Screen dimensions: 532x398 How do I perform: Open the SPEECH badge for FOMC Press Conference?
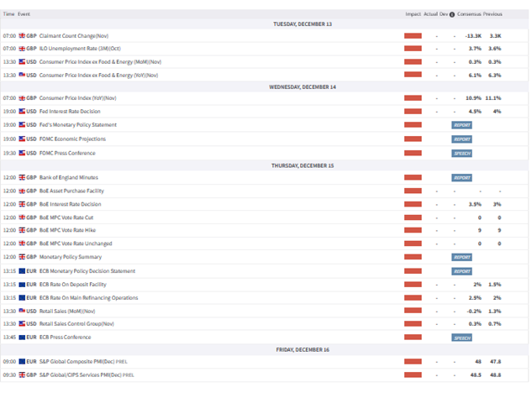[462, 154]
